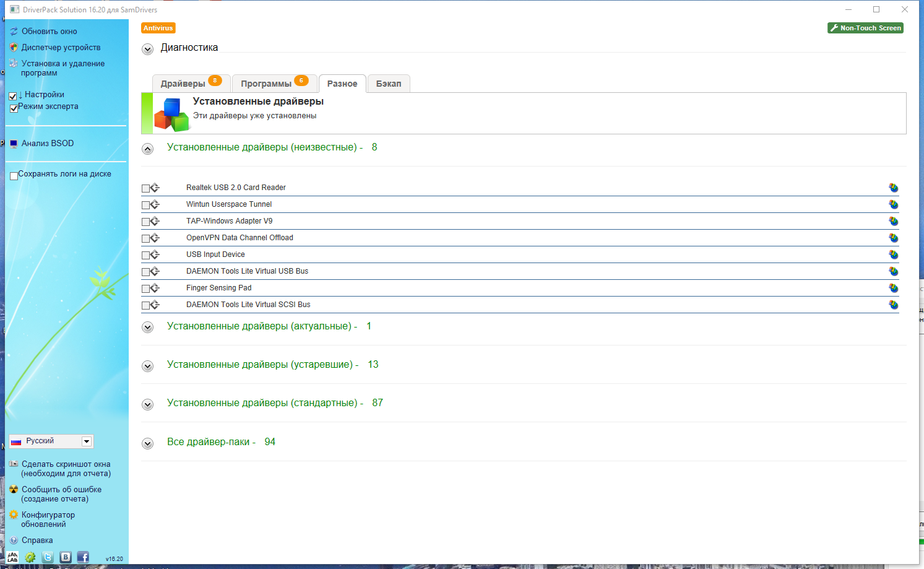Click the globe icon for Realtek USB 2.0 Card Reader
This screenshot has width=924, height=569.
pos(894,188)
